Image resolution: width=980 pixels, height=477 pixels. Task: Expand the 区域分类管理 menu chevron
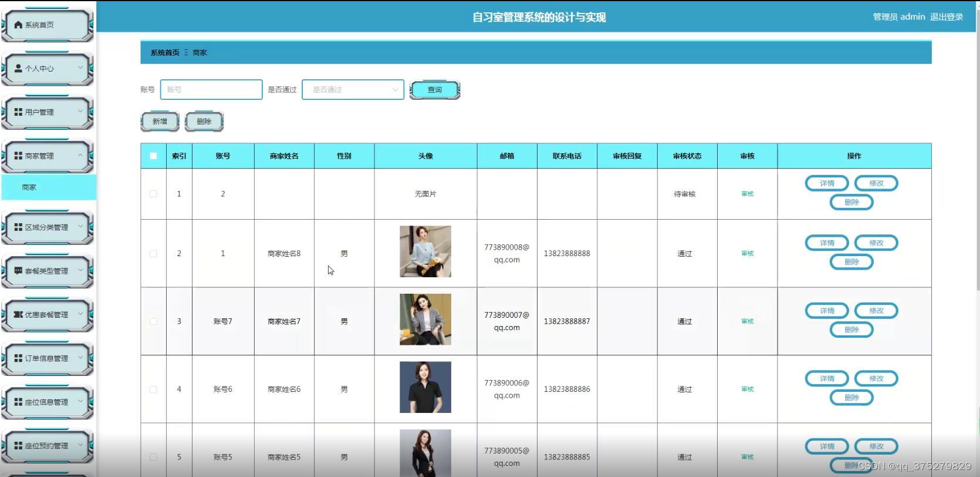click(x=80, y=226)
